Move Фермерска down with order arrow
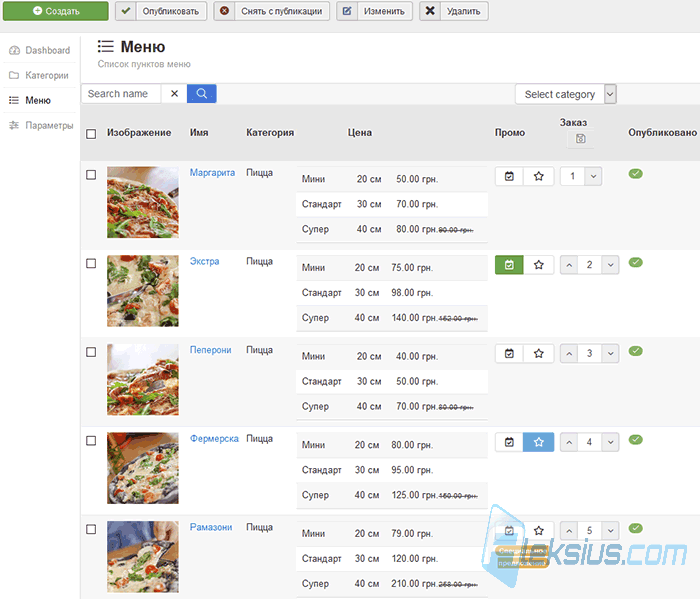This screenshot has height=599, width=700. click(610, 442)
